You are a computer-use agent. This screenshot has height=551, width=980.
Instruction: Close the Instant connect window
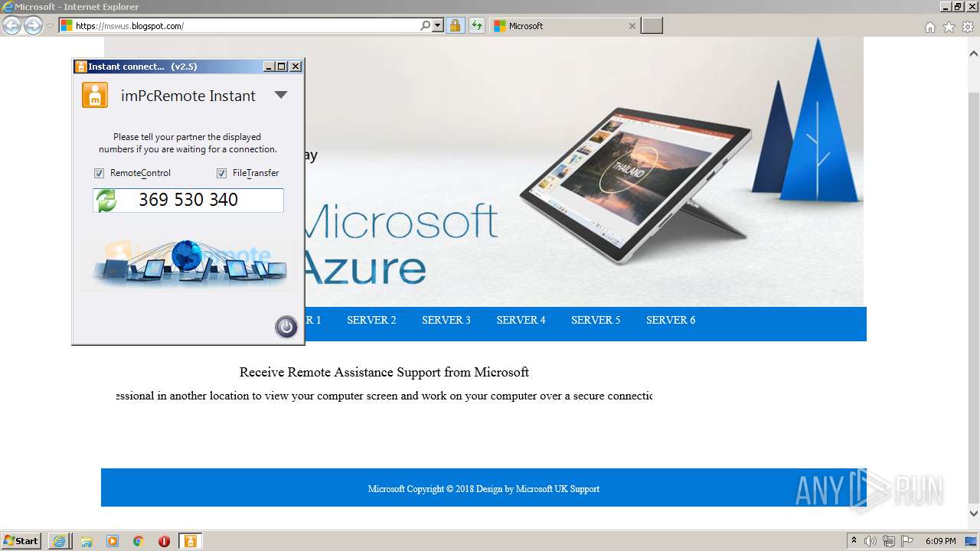296,67
